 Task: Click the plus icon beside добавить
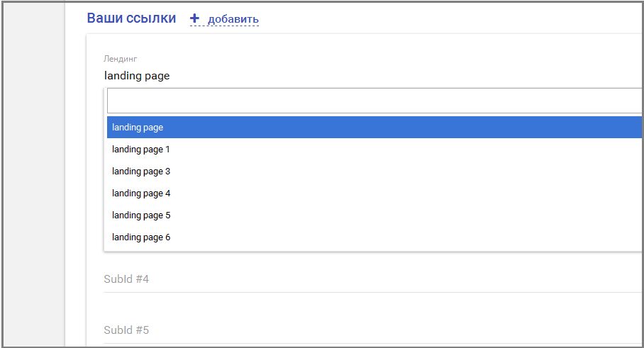194,19
